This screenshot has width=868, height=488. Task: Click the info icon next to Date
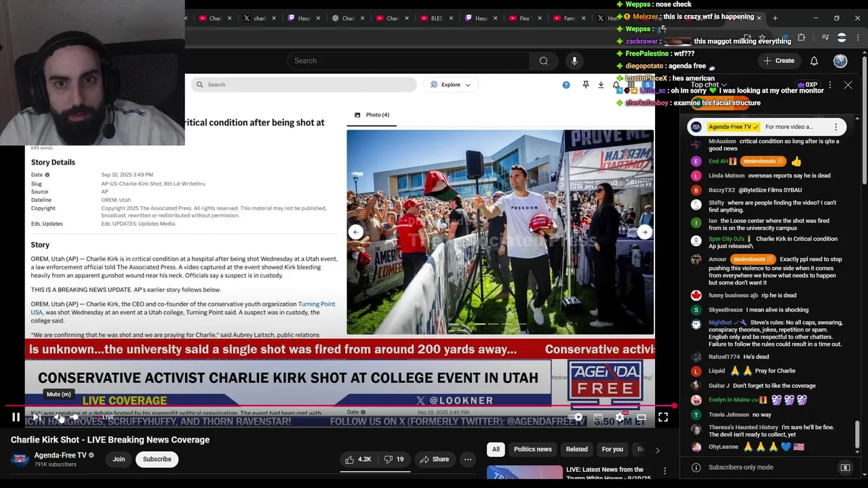(x=47, y=175)
